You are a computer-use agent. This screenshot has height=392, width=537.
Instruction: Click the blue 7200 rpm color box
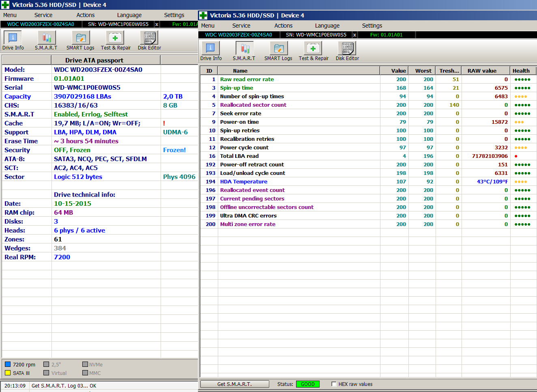tap(8, 364)
